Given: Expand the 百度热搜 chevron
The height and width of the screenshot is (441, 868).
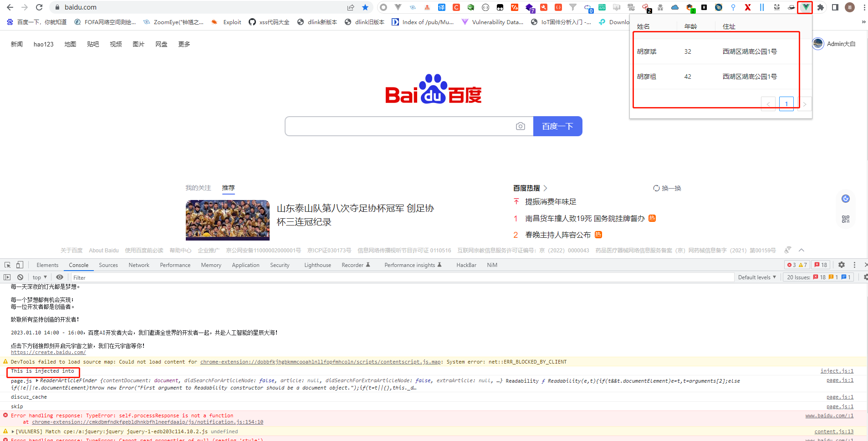Looking at the screenshot, I should (x=545, y=188).
